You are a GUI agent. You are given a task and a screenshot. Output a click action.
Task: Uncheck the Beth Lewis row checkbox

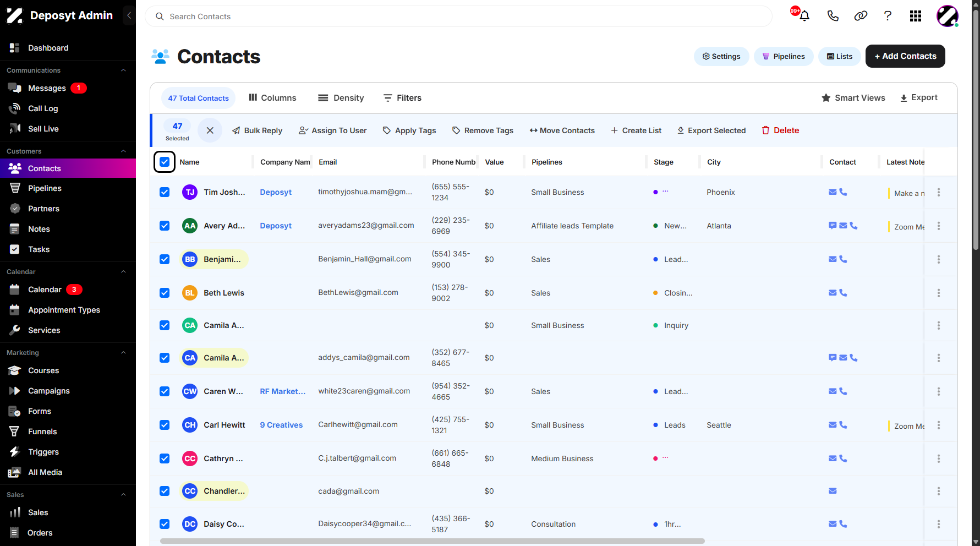(165, 293)
